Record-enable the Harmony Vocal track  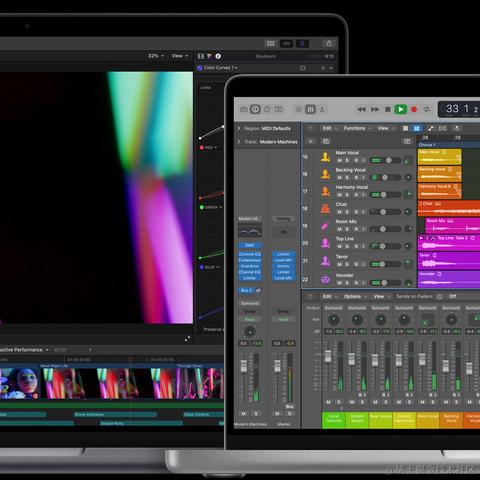pos(356,195)
